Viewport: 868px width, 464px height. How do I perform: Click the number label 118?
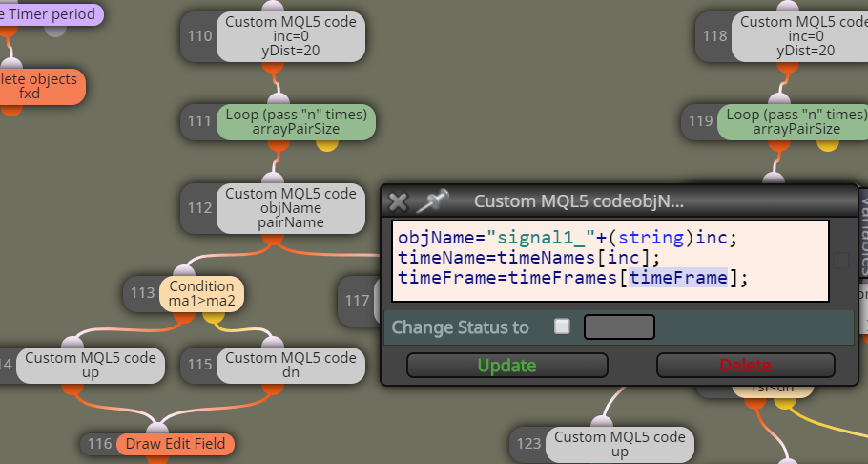pos(714,36)
